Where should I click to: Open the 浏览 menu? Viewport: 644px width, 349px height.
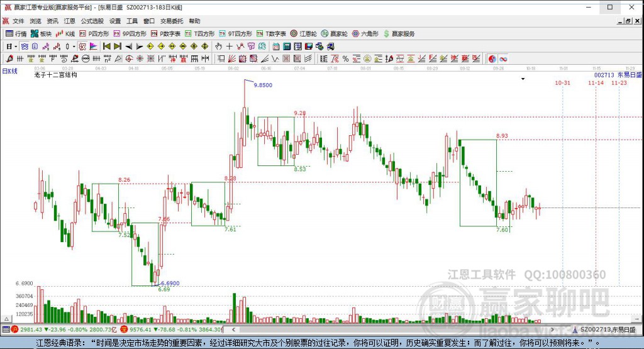[35, 21]
